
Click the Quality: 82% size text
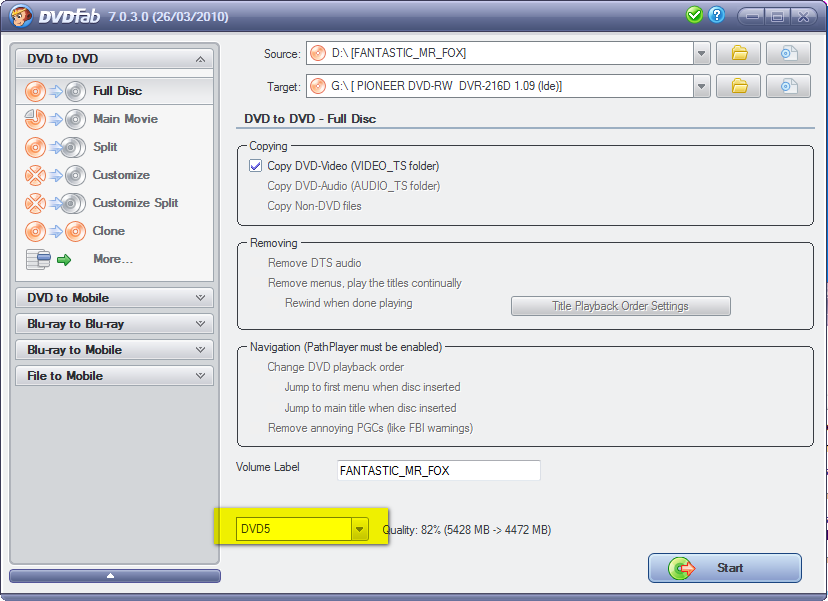click(467, 530)
